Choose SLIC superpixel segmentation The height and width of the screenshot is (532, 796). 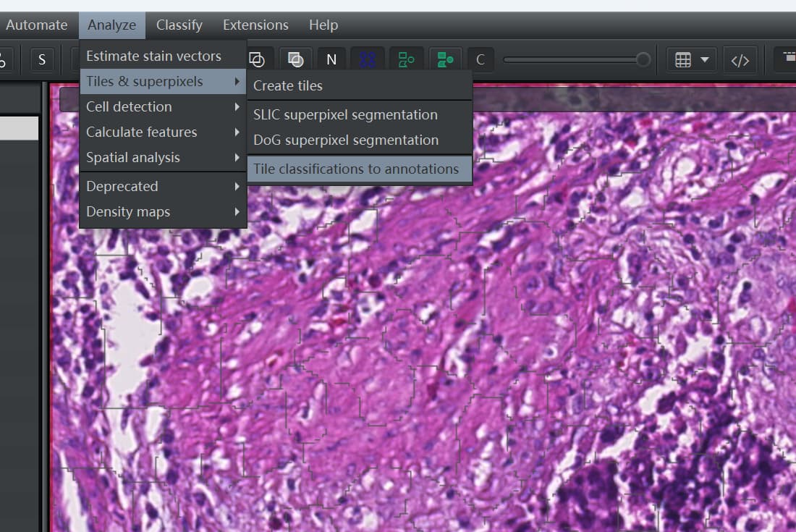[344, 114]
